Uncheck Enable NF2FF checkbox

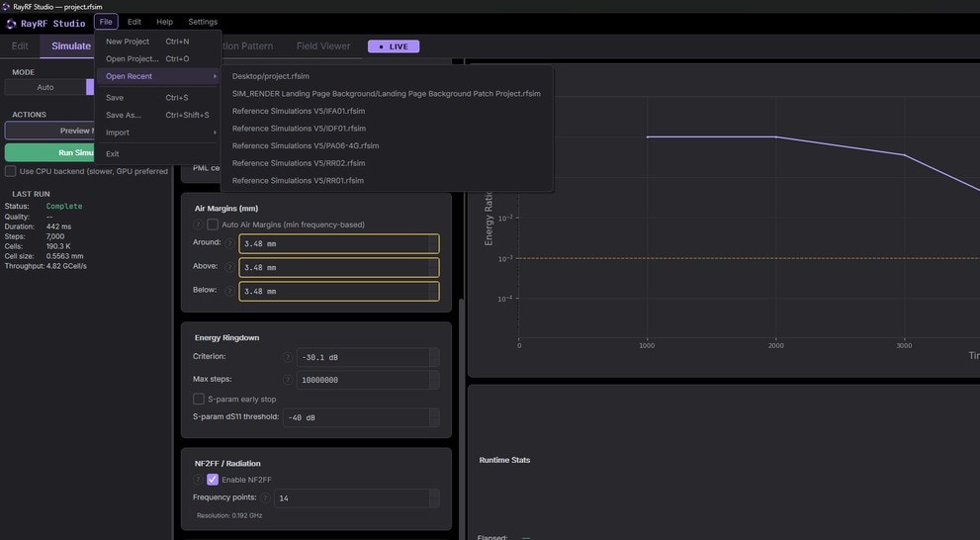pyautogui.click(x=213, y=480)
